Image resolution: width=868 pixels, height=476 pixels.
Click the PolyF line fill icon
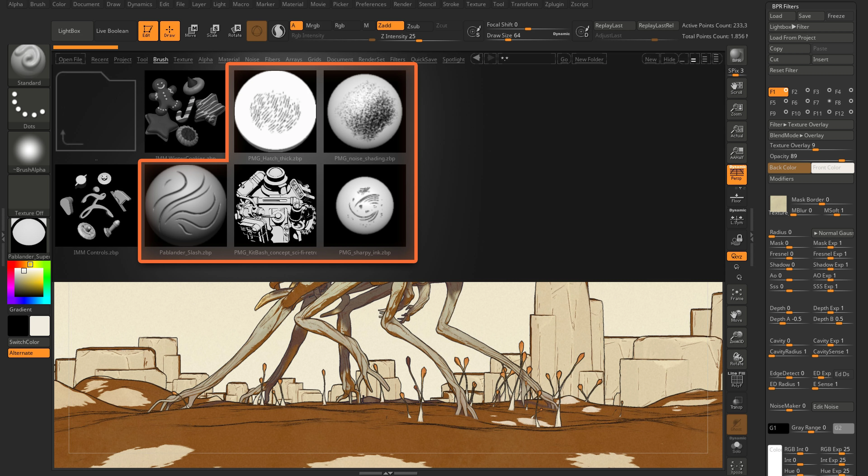pos(737,381)
